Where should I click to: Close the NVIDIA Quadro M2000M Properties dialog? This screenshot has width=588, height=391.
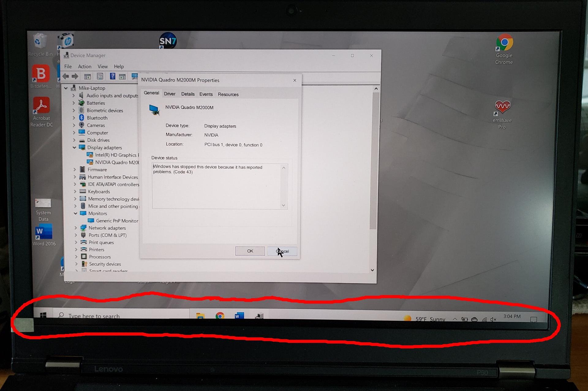click(x=295, y=80)
